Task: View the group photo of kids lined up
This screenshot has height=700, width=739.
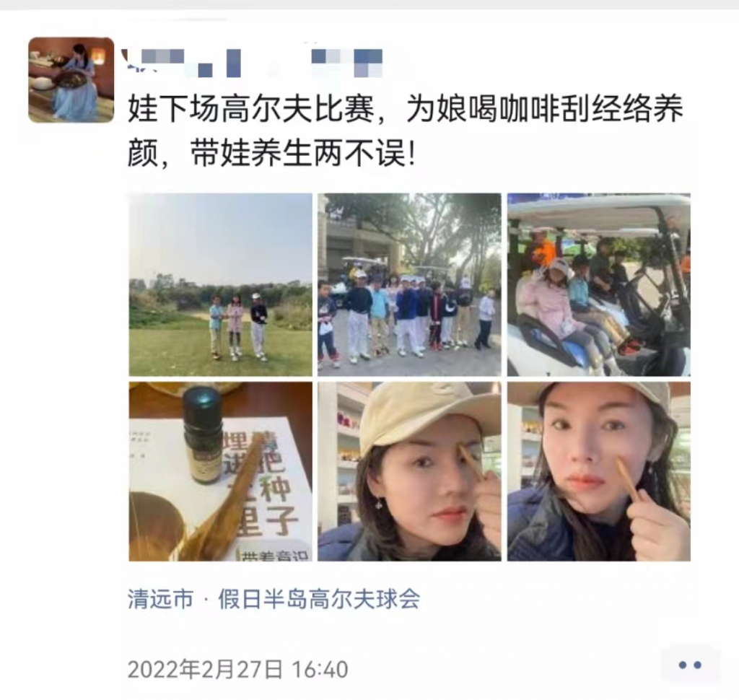Action: tap(410, 285)
